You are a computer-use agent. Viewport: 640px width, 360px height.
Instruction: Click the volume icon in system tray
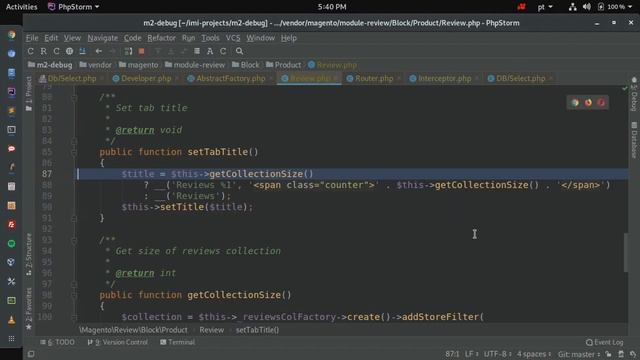click(x=587, y=7)
